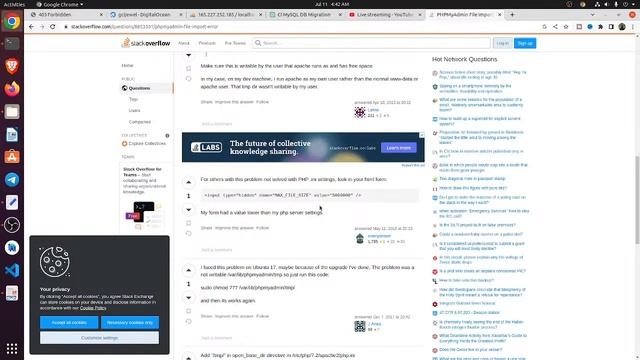Click the Chrome address bar URL
Screen dimensions: 640x360
tap(144, 27)
